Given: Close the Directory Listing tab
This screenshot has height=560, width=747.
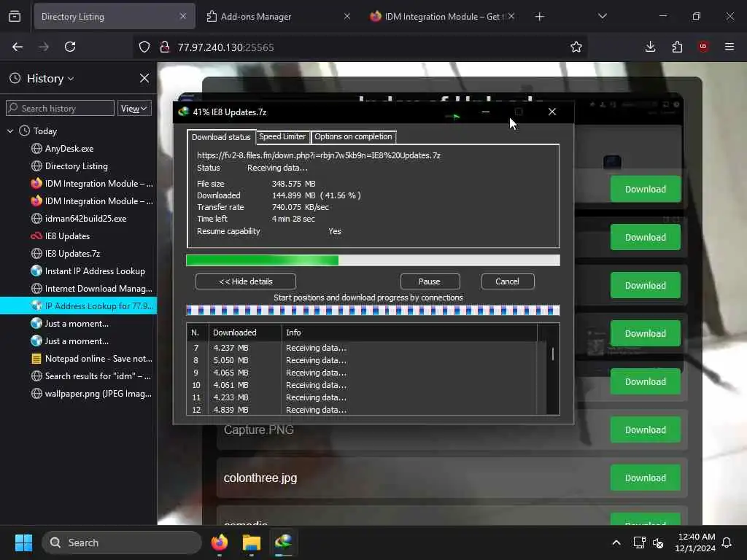Looking at the screenshot, I should click(183, 16).
